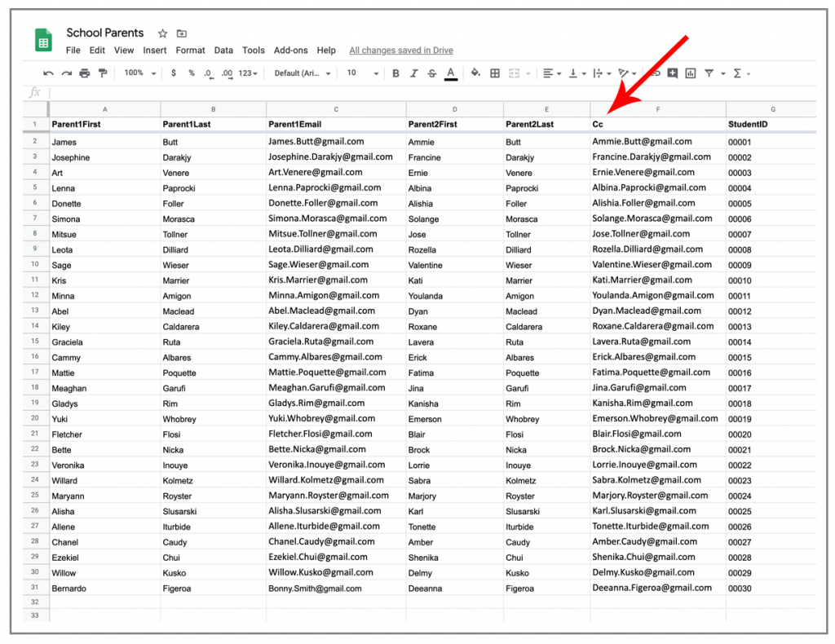Expand the font size dropdown
The image size is (835, 644).
(359, 73)
